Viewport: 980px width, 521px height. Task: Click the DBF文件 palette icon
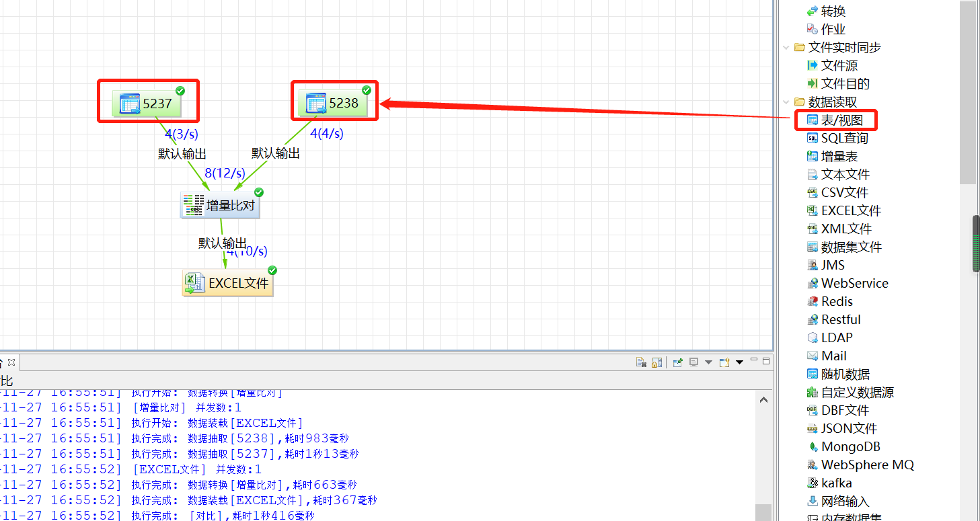pyautogui.click(x=813, y=411)
